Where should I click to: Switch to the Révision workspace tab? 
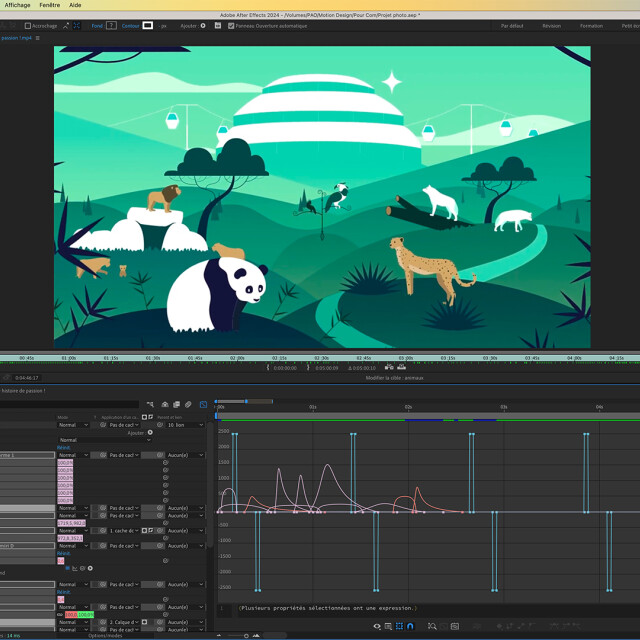551,25
